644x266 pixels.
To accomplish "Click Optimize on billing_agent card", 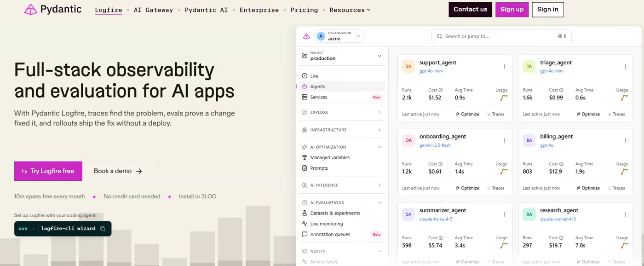I will click(x=588, y=188).
